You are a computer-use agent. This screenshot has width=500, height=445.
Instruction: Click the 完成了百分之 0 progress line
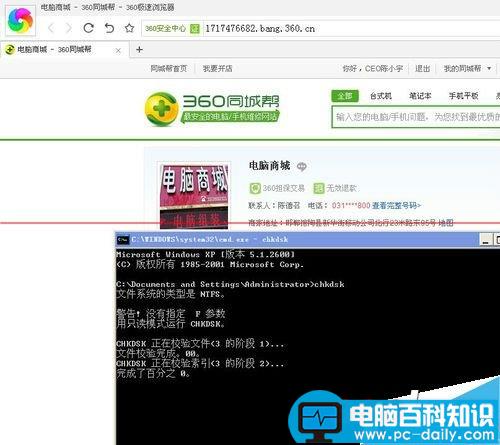(x=153, y=374)
